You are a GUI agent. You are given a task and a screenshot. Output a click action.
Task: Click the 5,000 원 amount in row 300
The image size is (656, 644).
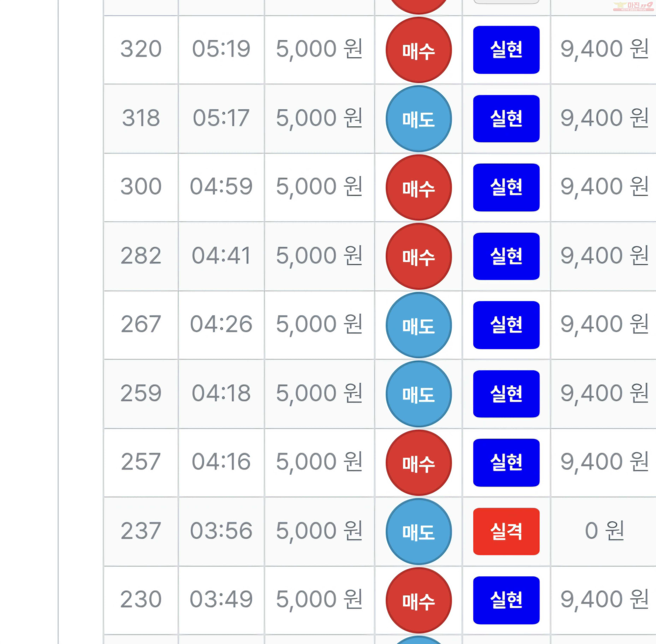coord(319,187)
